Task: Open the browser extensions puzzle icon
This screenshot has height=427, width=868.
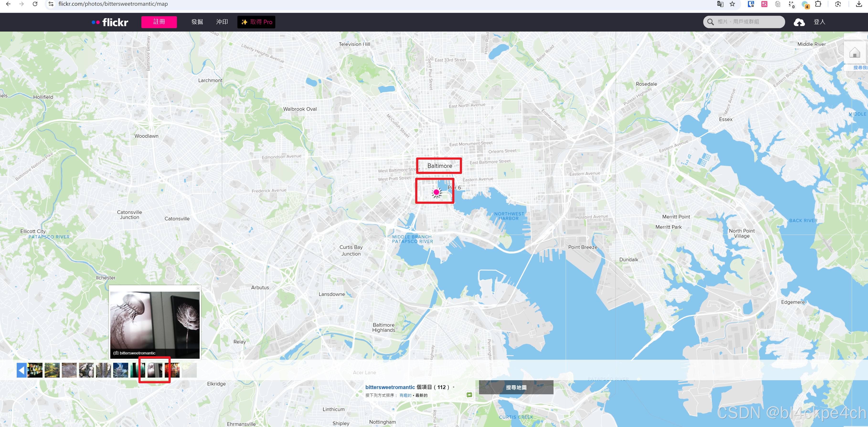Action: tap(818, 4)
